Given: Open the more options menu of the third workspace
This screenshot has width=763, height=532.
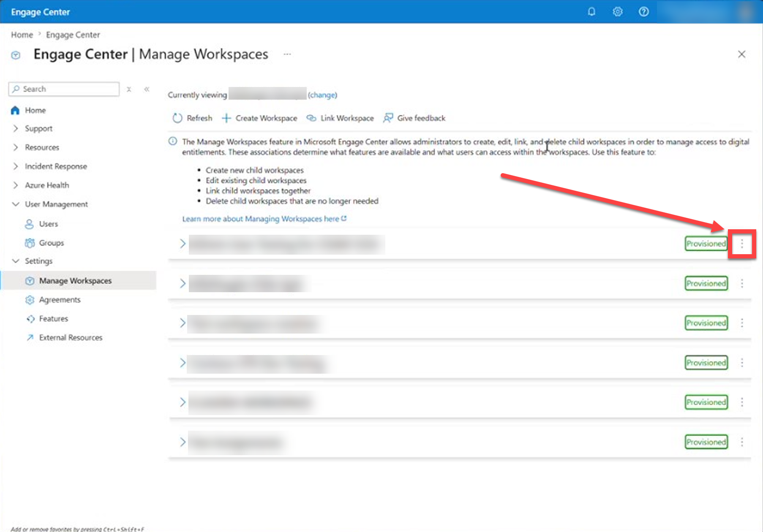Looking at the screenshot, I should click(x=742, y=323).
